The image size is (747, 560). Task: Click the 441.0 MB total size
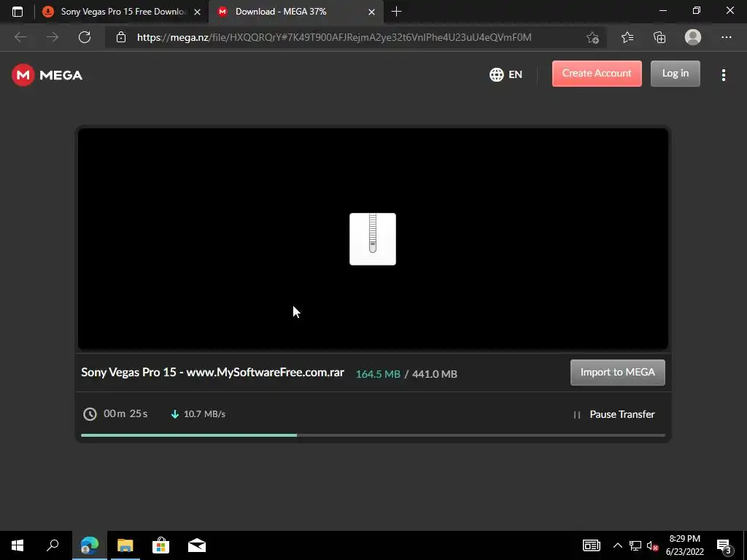435,374
